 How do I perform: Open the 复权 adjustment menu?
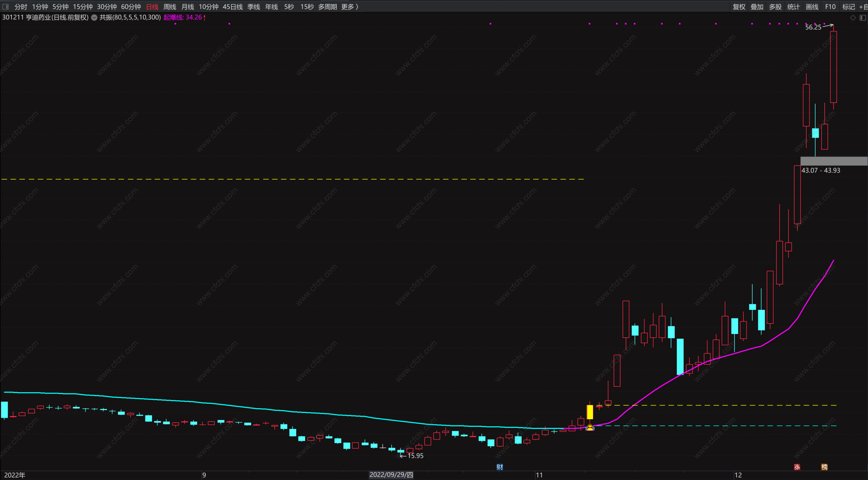[x=739, y=7]
